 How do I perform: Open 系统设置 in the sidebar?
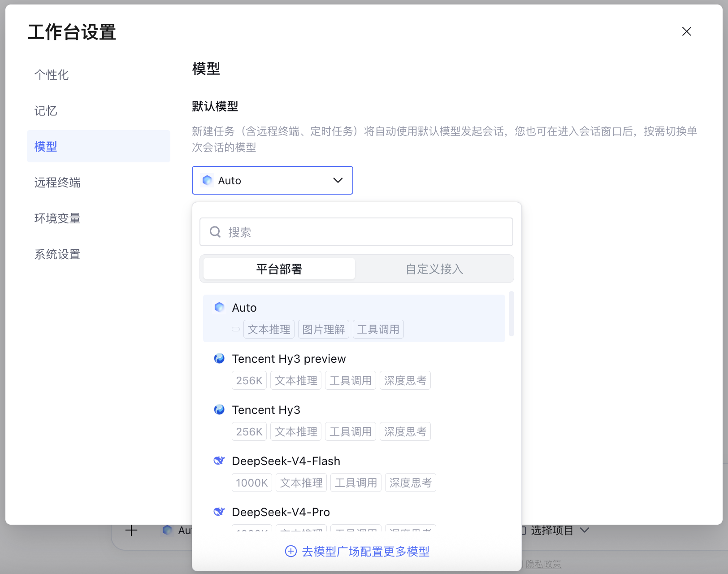[x=99, y=254]
